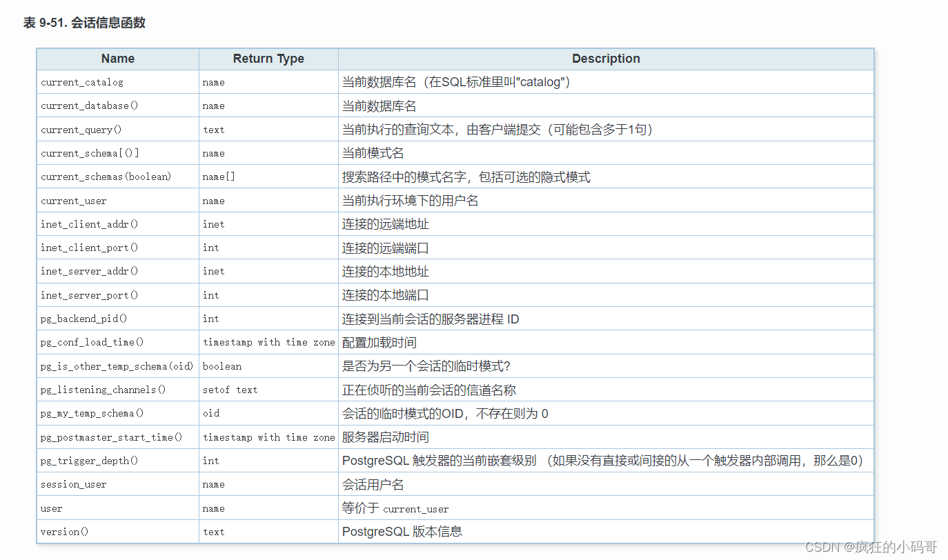
Task: Select the pg_is_other_temp_schema(oid) cell
Action: (x=118, y=366)
